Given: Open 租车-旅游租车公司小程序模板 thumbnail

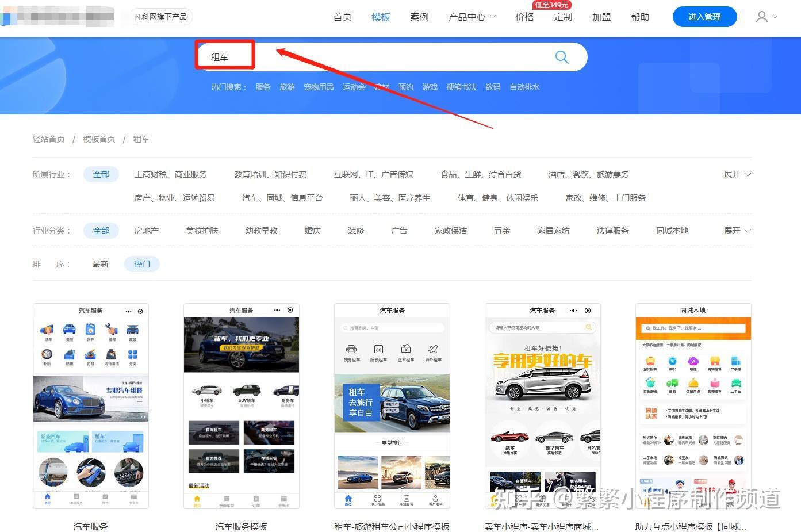Looking at the screenshot, I should (392, 406).
